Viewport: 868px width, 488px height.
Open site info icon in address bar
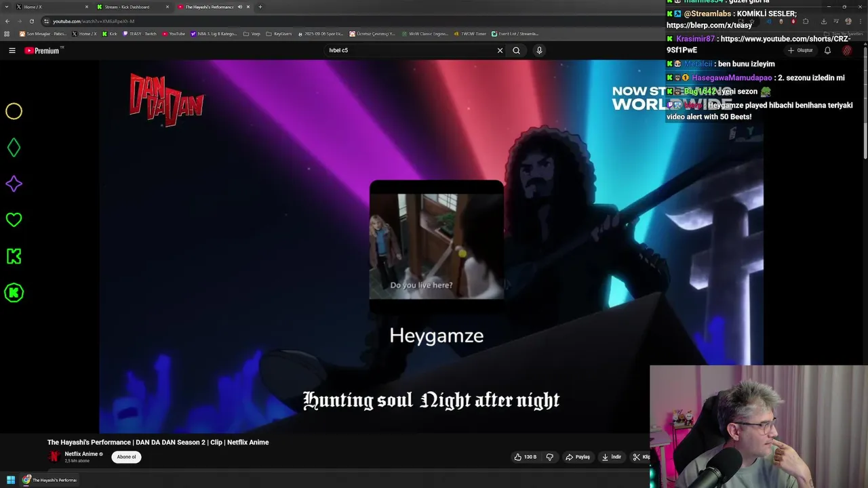pos(47,21)
